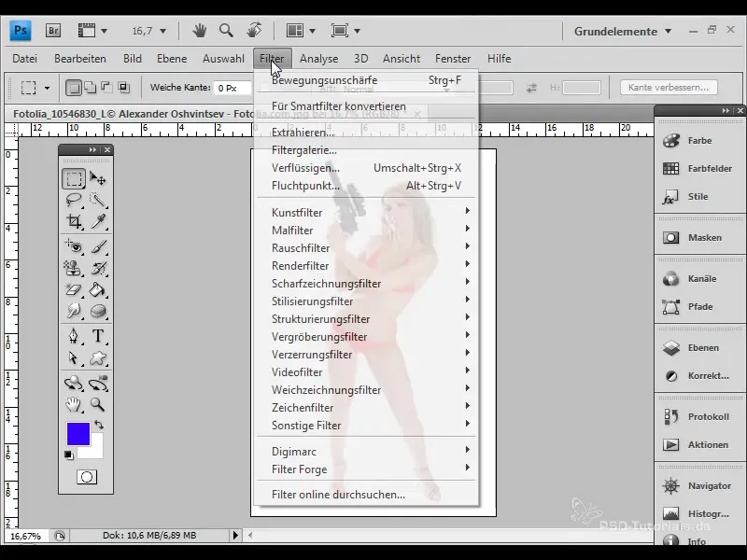Screen dimensions: 747x560
Task: Select the 3D Orbit camera tool
Action: pyautogui.click(x=98, y=383)
